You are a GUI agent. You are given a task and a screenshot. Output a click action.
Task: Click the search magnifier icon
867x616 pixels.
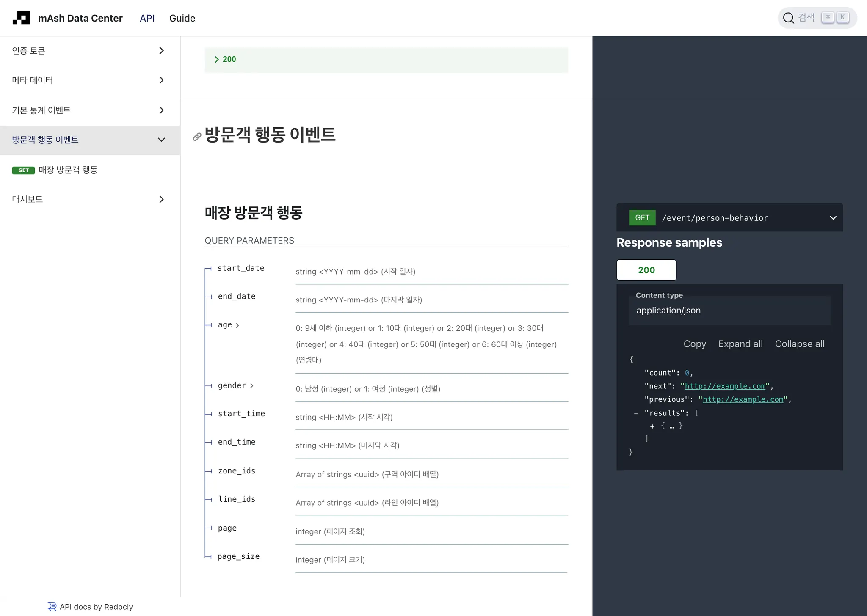coord(788,18)
